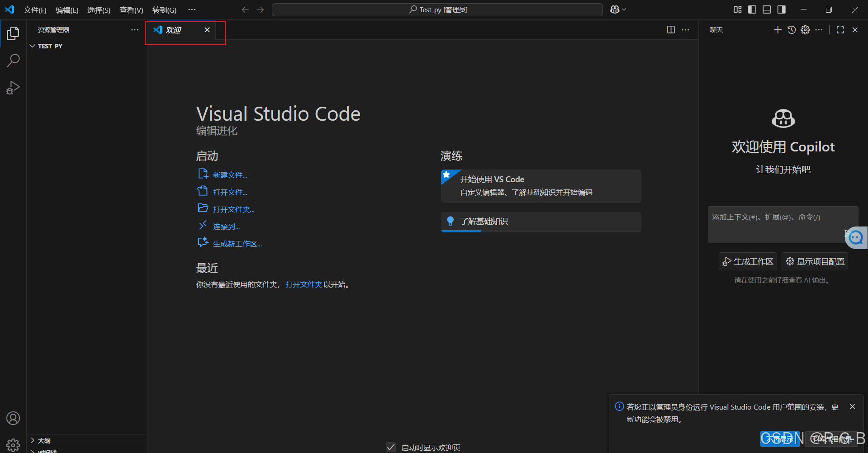The image size is (868, 453).
Task: Open 开始使用 VS Code walkthrough
Action: point(541,186)
